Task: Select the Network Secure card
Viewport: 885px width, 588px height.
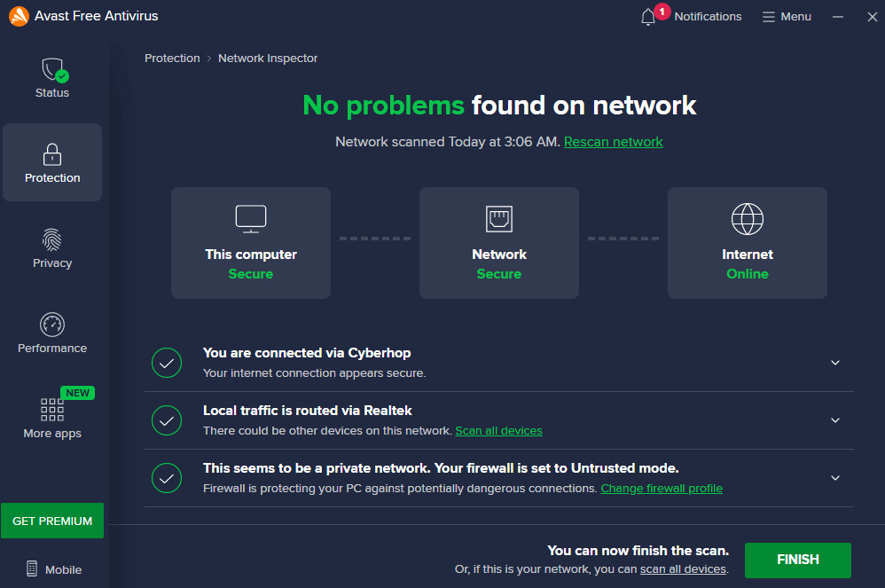Action: tap(499, 243)
